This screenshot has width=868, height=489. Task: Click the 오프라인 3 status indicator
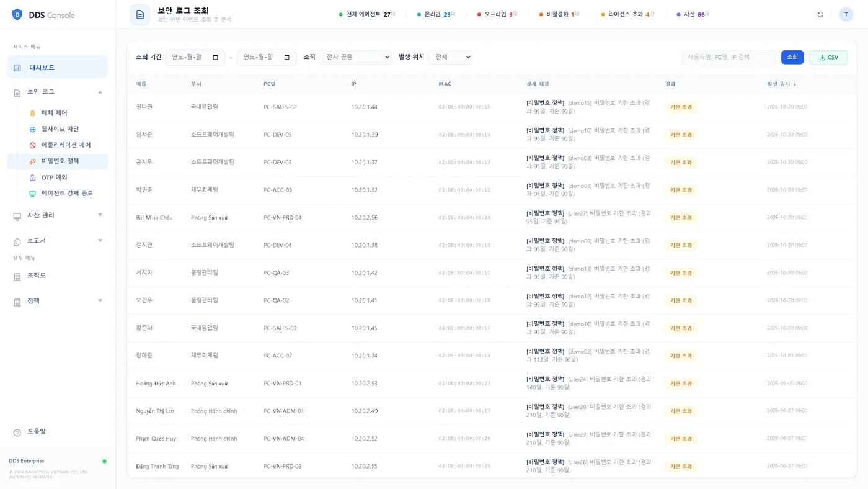(498, 14)
